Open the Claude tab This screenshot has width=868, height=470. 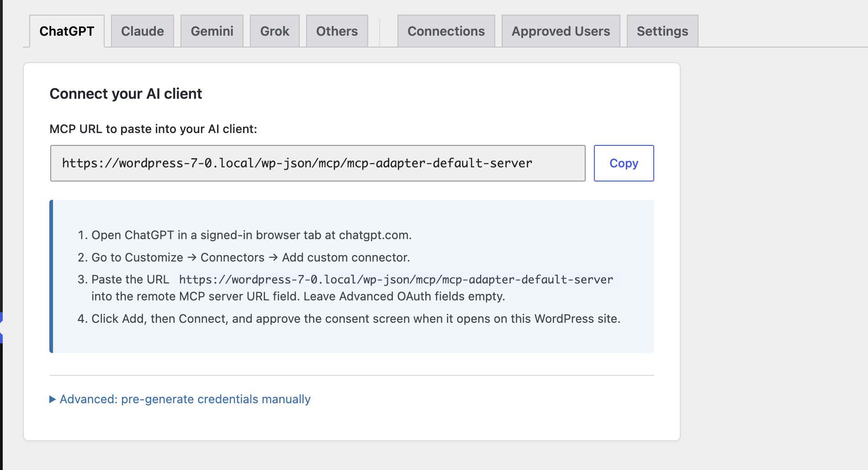143,31
